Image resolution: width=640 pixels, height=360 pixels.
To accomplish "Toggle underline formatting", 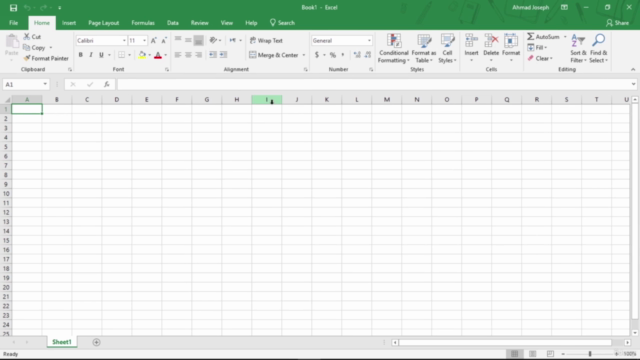I will click(x=101, y=55).
